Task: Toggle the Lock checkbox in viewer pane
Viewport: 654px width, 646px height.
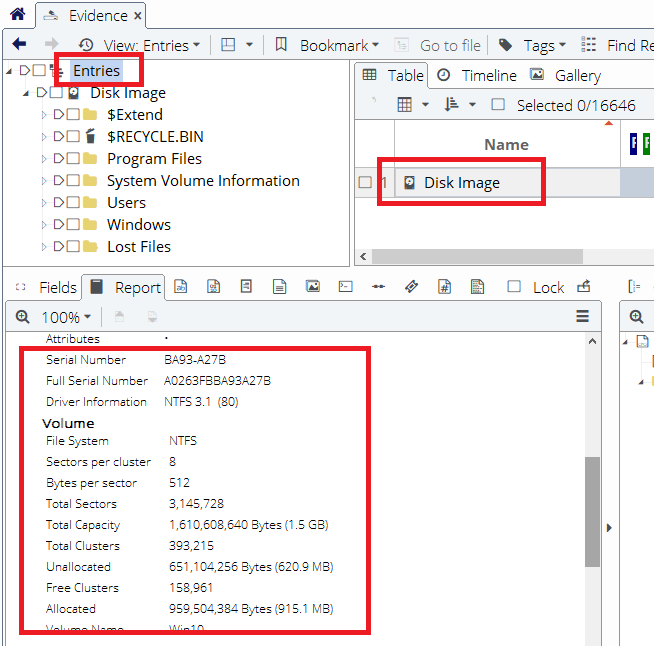Action: [x=514, y=287]
